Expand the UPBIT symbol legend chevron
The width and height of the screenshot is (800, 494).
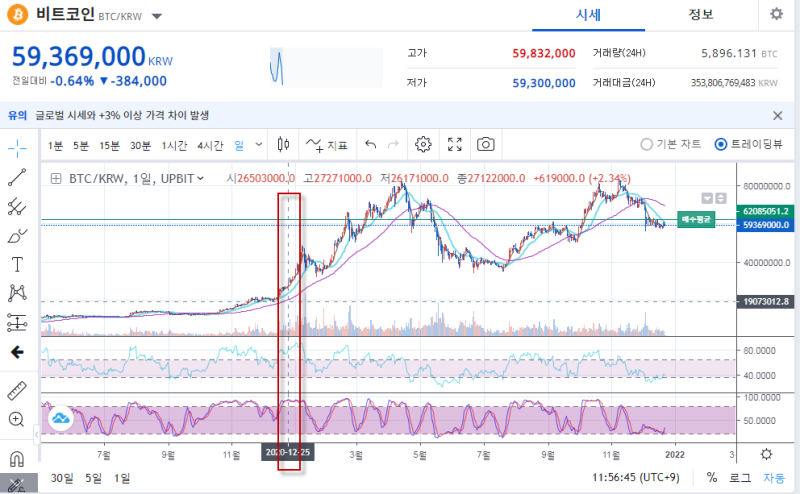pos(201,179)
